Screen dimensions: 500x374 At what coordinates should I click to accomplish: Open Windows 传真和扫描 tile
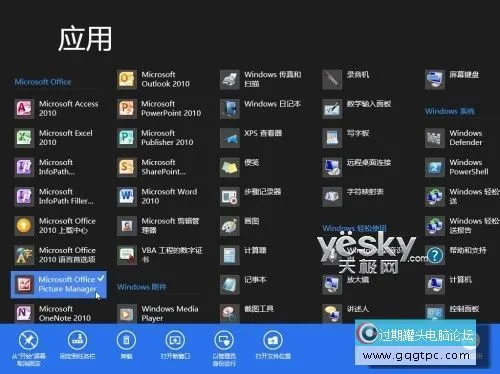tap(261, 79)
